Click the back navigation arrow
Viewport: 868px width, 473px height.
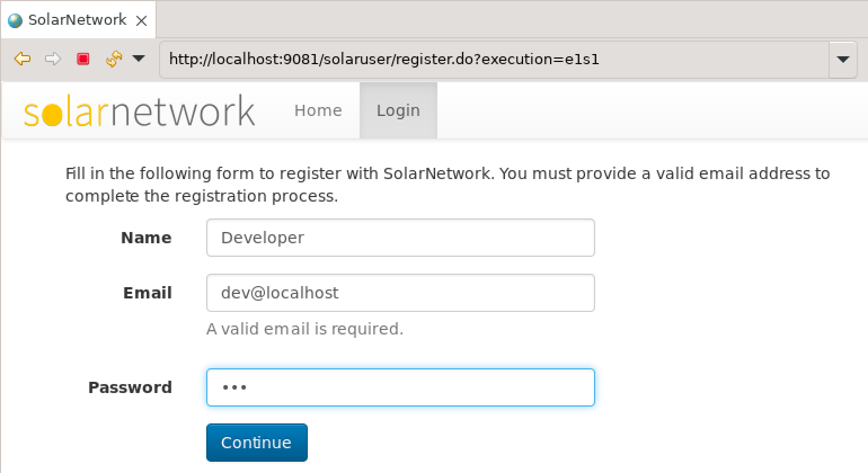click(23, 59)
